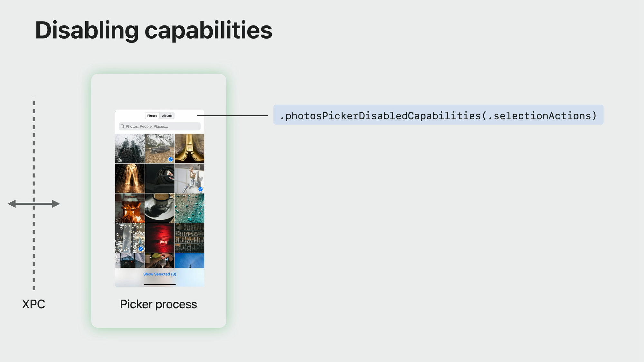Tap the camera on strap photo
This screenshot has width=644, height=362.
tap(130, 260)
